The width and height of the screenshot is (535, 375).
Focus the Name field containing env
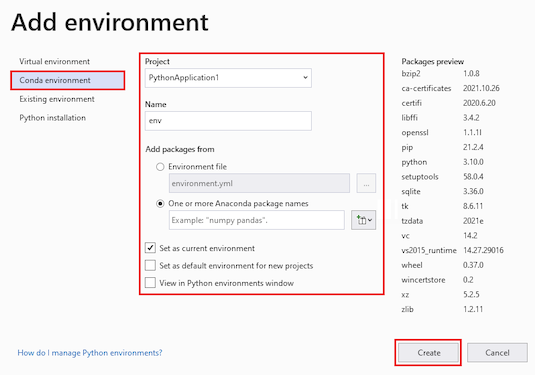click(228, 121)
